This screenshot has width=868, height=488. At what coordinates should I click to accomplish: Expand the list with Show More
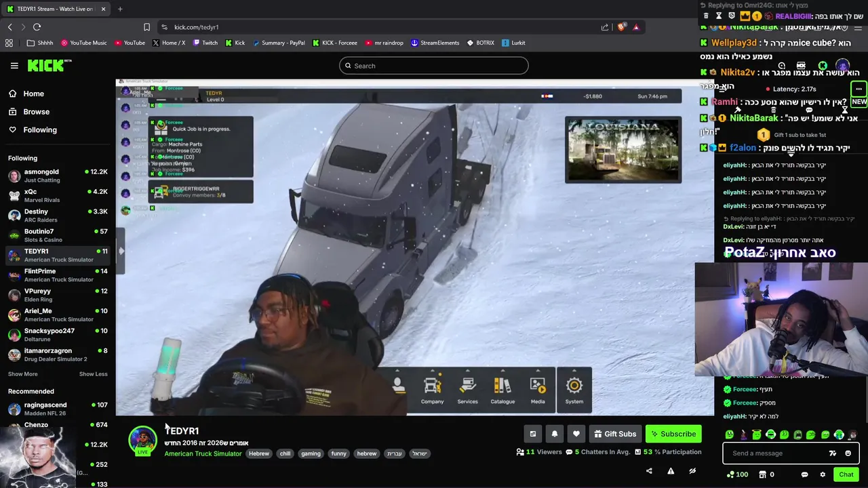[23, 374]
